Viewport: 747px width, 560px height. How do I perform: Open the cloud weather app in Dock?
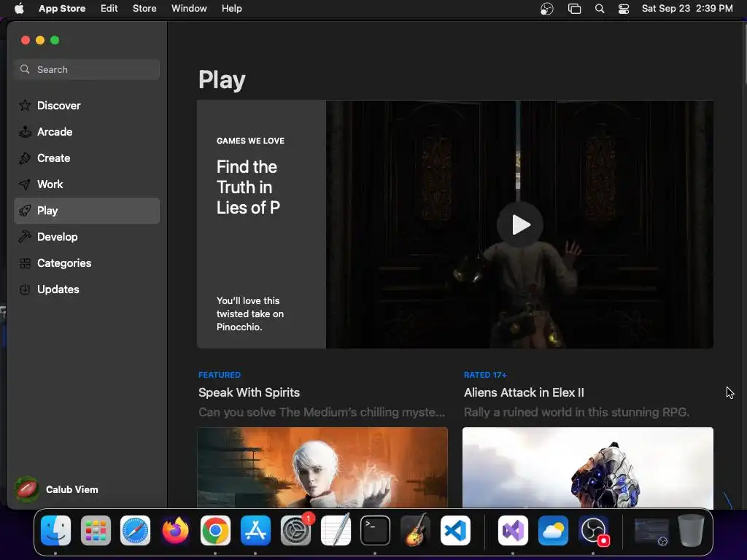(553, 531)
